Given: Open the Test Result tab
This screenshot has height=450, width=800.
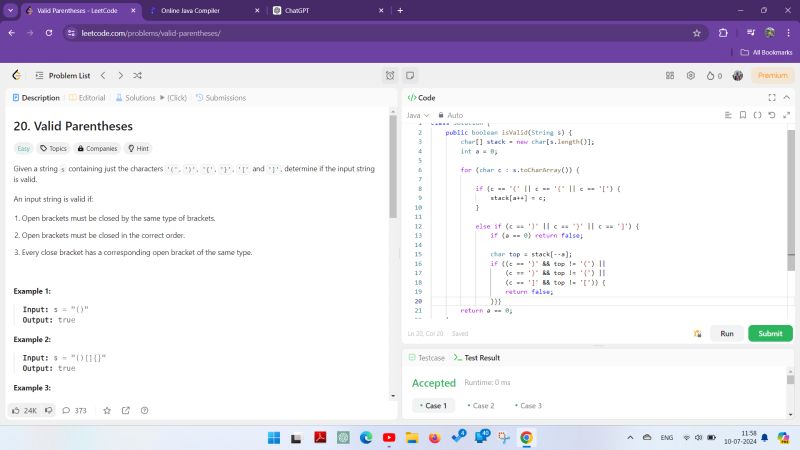Looking at the screenshot, I should (x=477, y=358).
